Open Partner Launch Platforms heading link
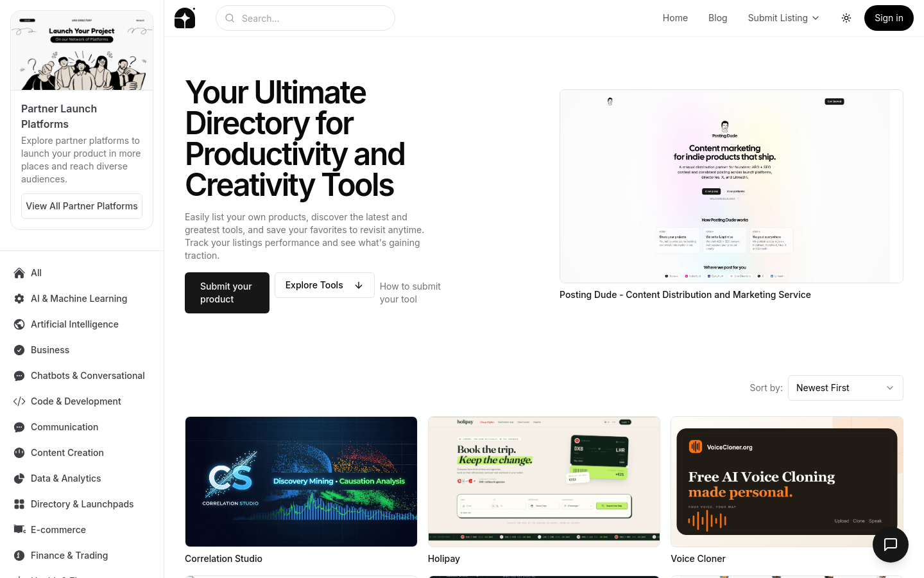924x578 pixels. point(59,116)
